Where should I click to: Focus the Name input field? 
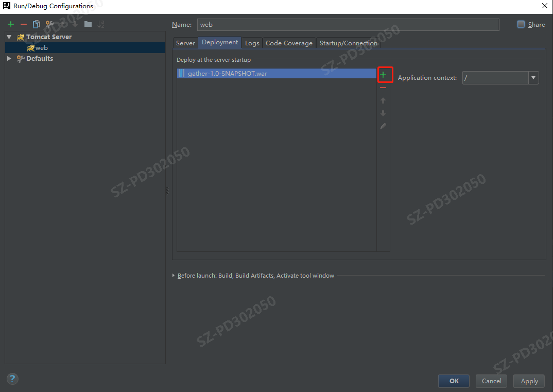[x=348, y=25]
